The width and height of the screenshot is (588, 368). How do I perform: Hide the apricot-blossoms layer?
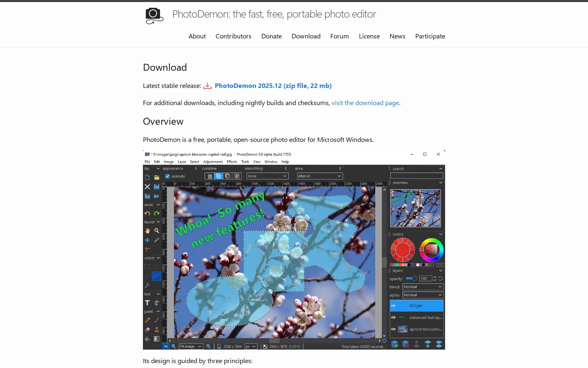tap(393, 329)
